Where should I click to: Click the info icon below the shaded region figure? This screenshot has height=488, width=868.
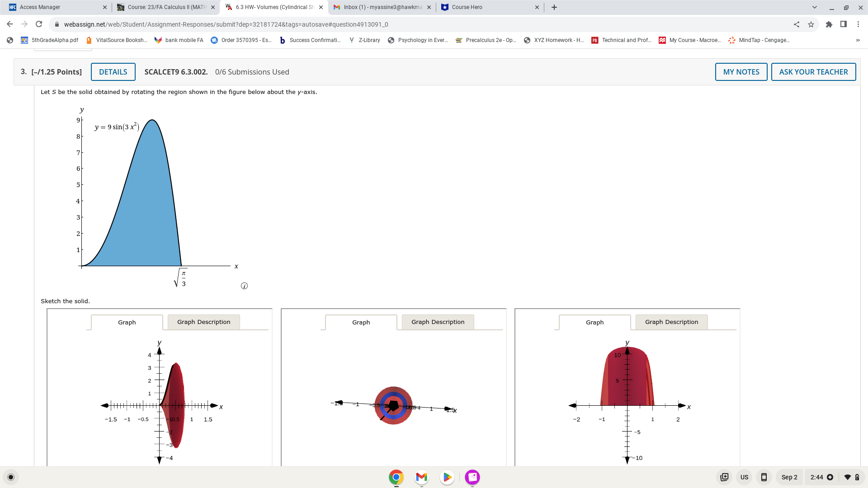pos(244,286)
